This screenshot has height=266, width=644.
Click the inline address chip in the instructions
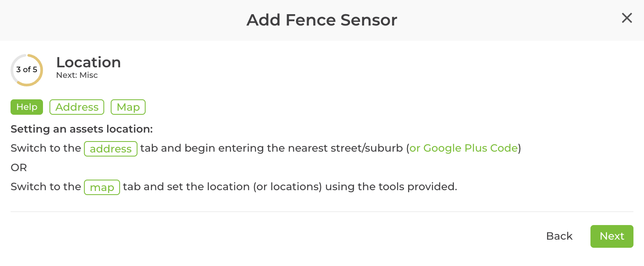point(110,149)
